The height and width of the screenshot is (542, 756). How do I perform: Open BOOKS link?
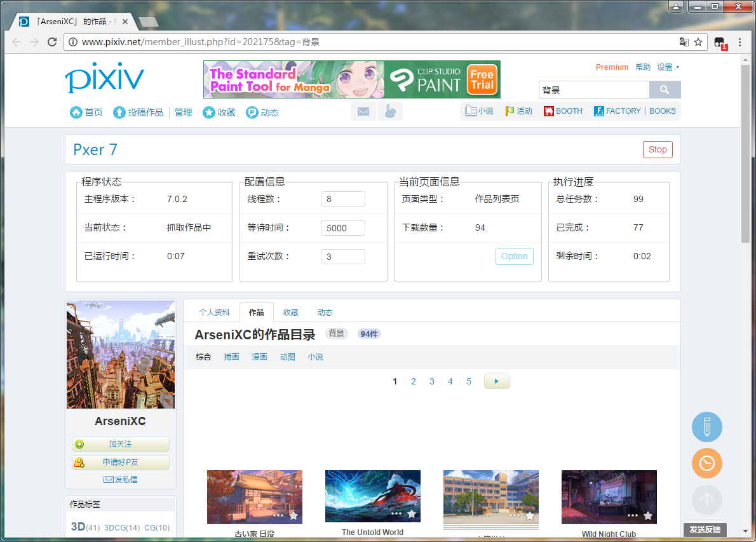[663, 111]
